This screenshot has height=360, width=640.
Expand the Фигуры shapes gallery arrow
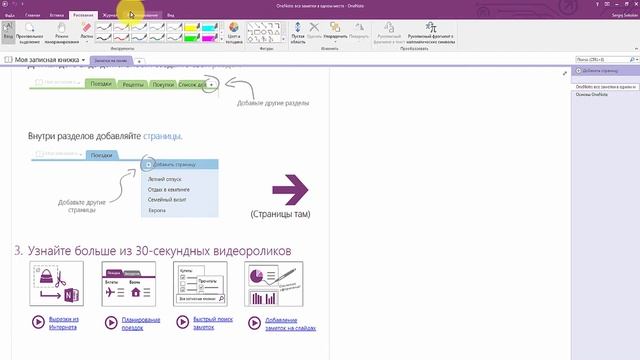point(284,40)
